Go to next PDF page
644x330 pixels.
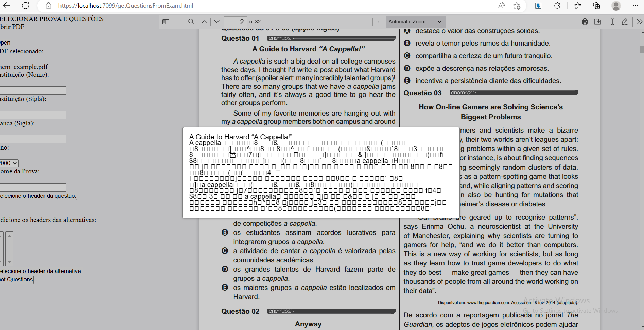217,22
